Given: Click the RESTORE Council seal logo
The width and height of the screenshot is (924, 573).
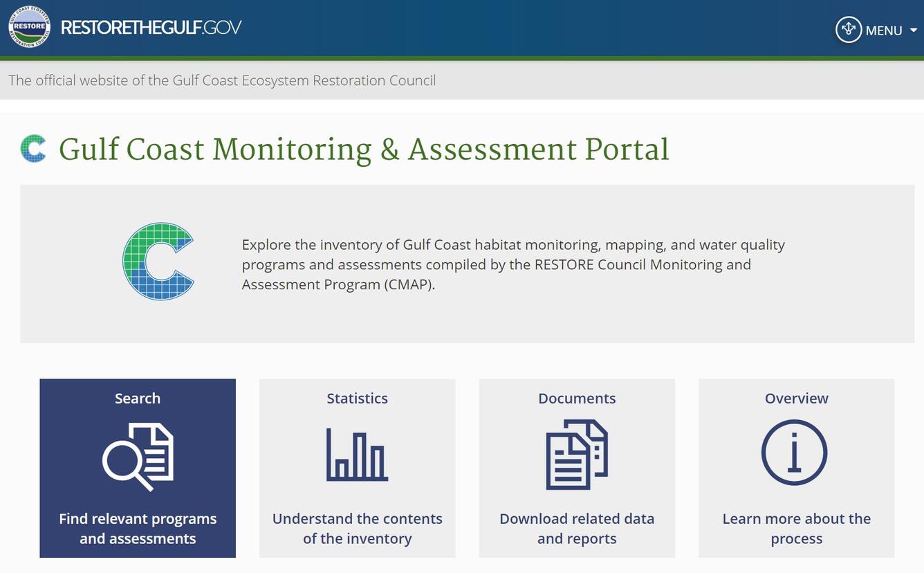Looking at the screenshot, I should [x=28, y=27].
